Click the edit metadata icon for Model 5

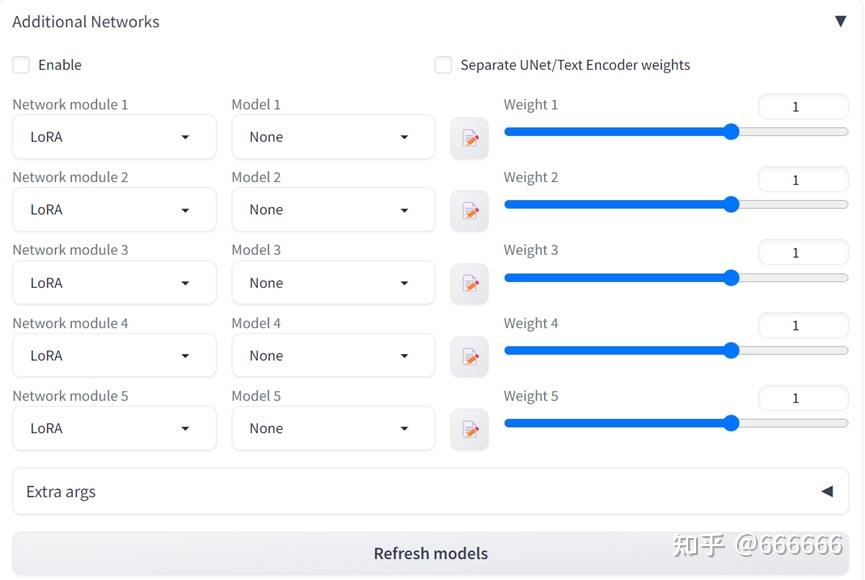[x=469, y=430]
